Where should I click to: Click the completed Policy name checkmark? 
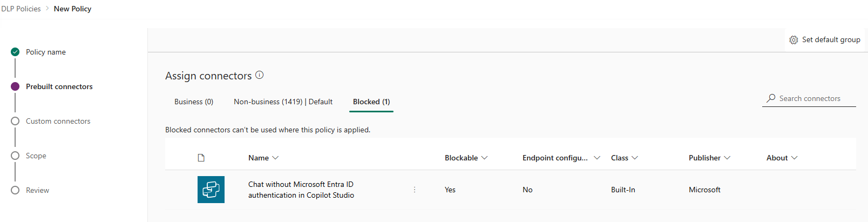point(15,52)
